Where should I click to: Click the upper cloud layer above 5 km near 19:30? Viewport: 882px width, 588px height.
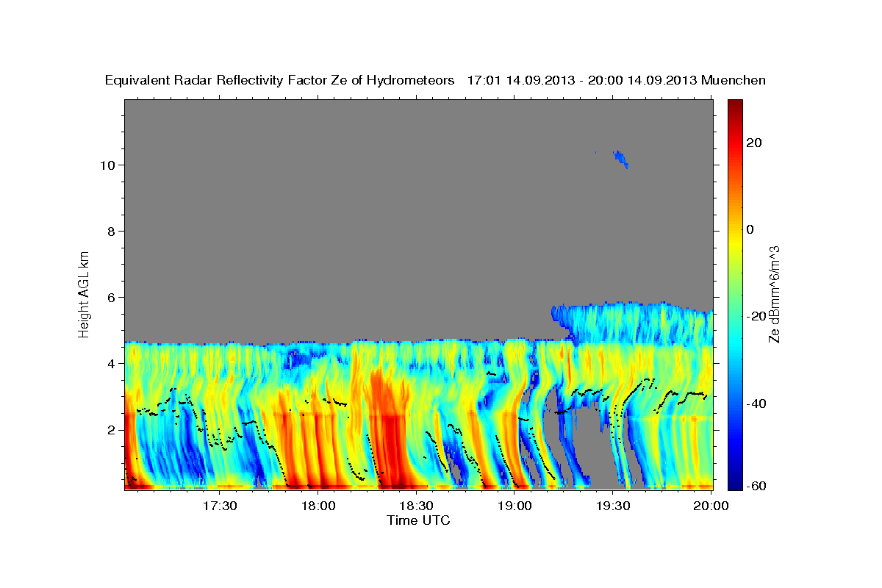click(632, 323)
